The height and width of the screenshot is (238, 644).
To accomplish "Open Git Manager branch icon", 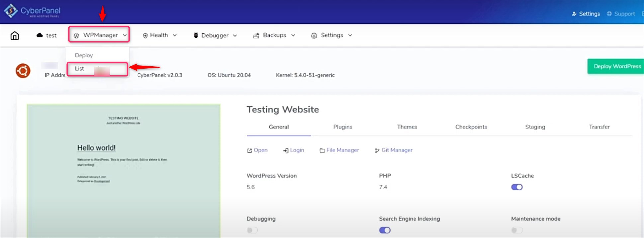I will point(377,150).
